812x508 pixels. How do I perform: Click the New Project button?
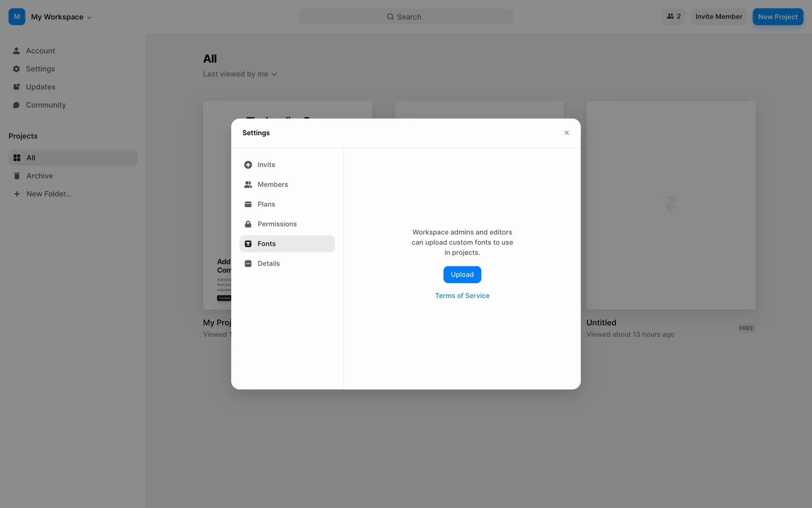(777, 17)
